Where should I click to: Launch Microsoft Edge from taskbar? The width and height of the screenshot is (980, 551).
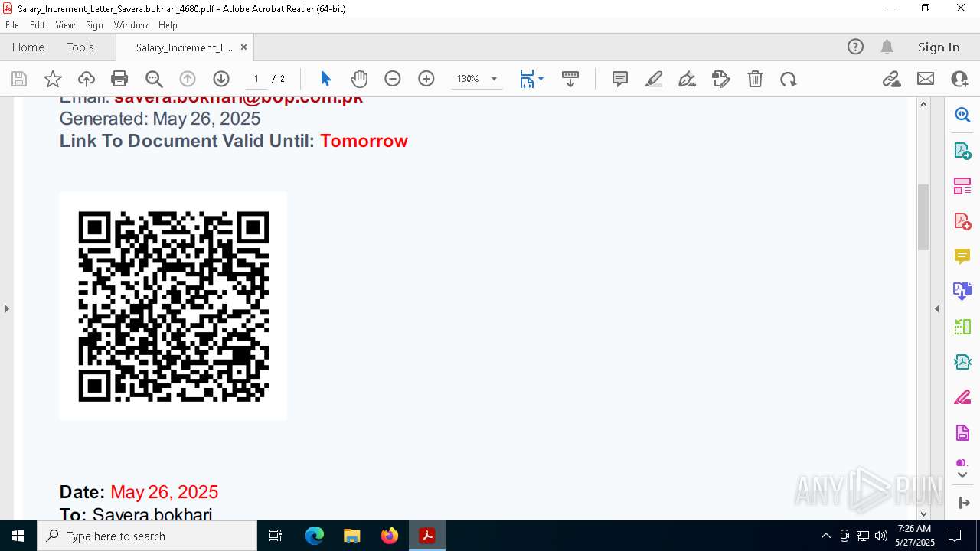click(x=315, y=536)
